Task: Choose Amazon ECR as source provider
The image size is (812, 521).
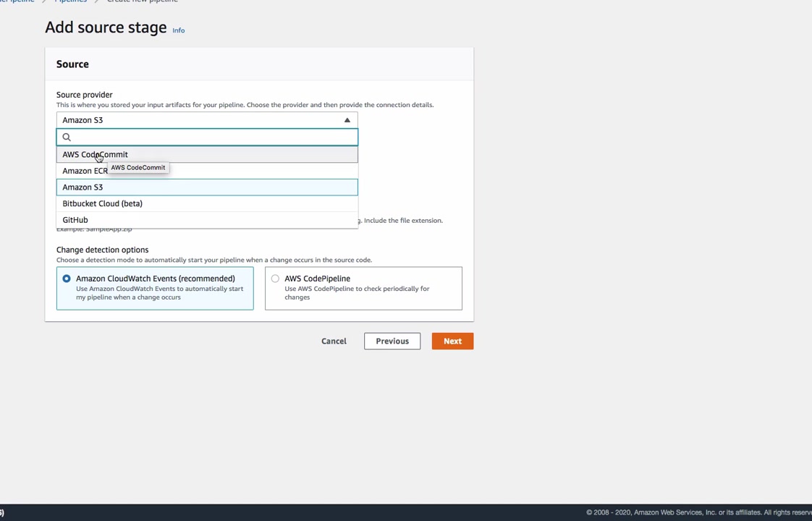Action: (x=207, y=171)
